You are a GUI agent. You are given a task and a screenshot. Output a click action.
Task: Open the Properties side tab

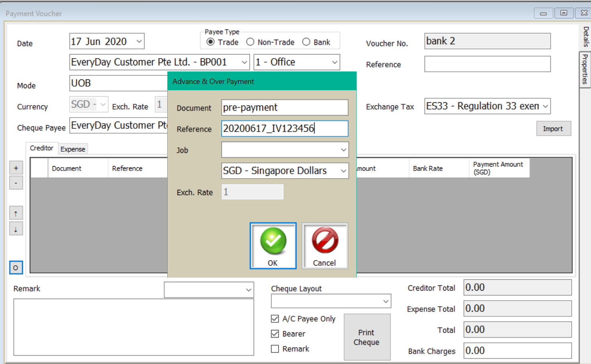tap(585, 69)
